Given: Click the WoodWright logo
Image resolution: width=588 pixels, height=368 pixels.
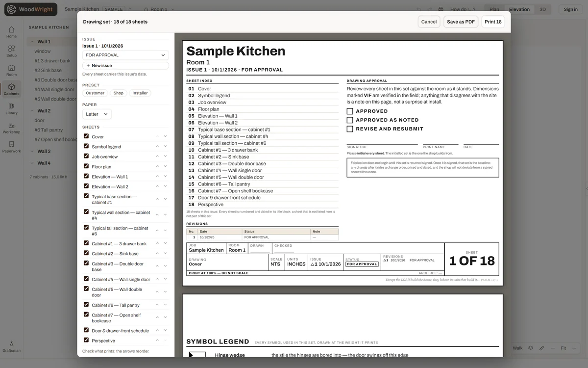Looking at the screenshot, I should pos(31,9).
